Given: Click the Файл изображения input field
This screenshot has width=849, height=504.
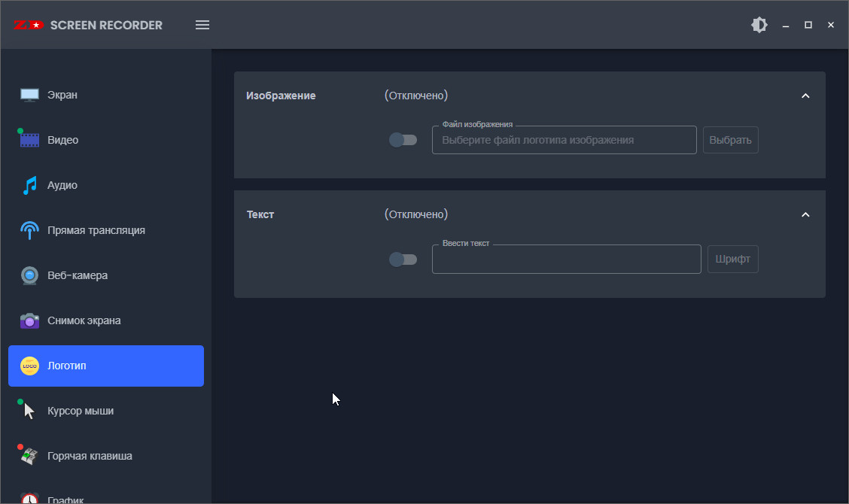Looking at the screenshot, I should pyautogui.click(x=564, y=140).
